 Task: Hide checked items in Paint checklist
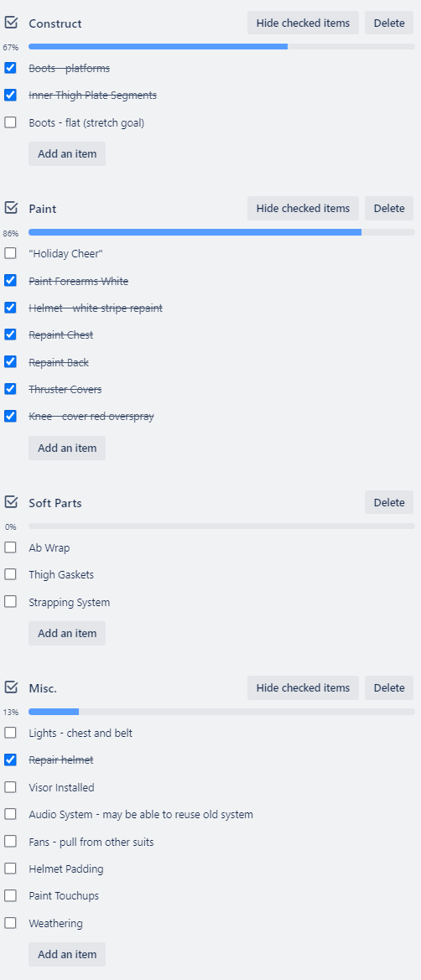click(303, 208)
